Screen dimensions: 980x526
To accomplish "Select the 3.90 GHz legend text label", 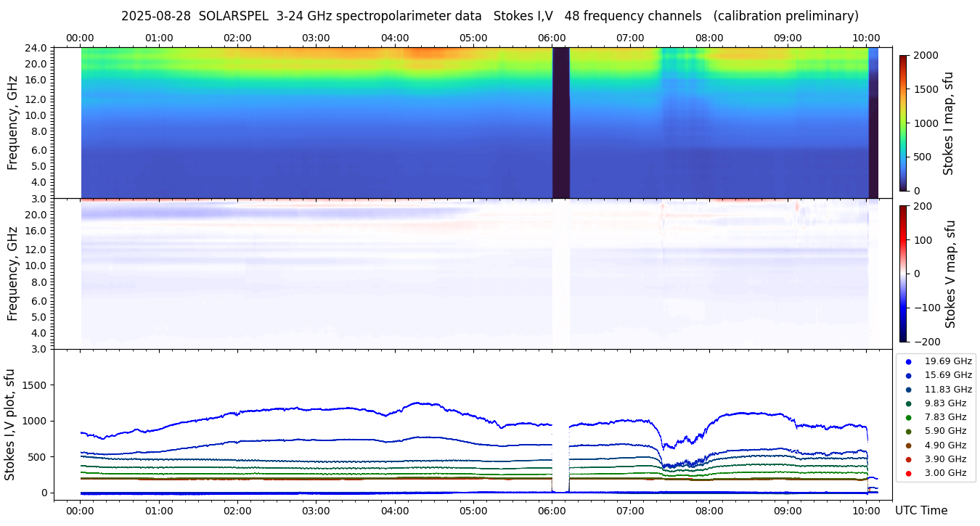I will click(x=945, y=459).
